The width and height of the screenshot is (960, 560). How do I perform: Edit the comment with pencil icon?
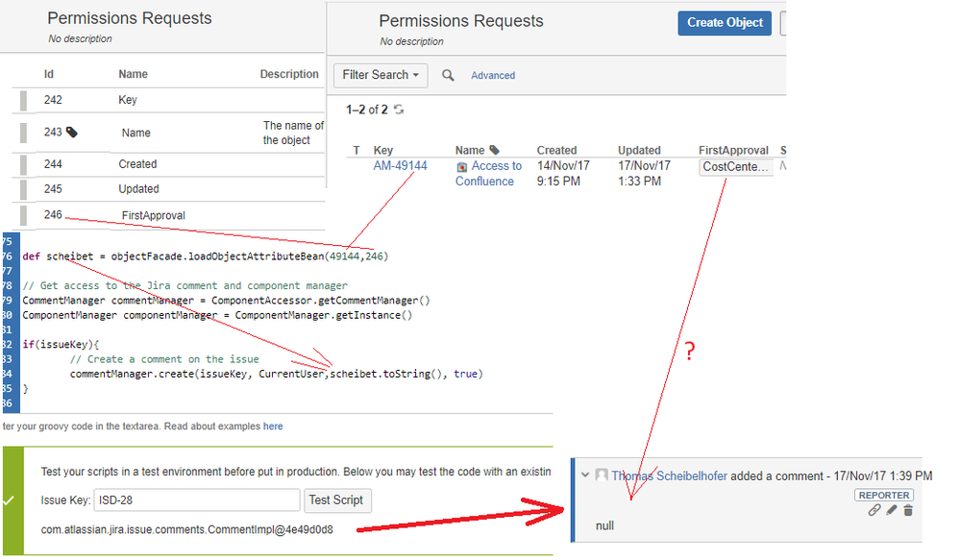pyautogui.click(x=892, y=510)
